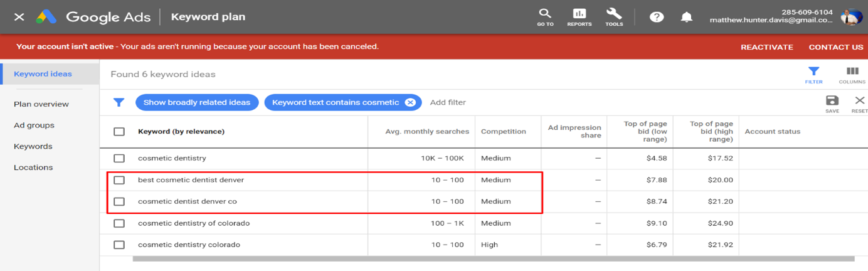Click the Reactivate link
Viewport: 868px width, 271px height.
(767, 47)
